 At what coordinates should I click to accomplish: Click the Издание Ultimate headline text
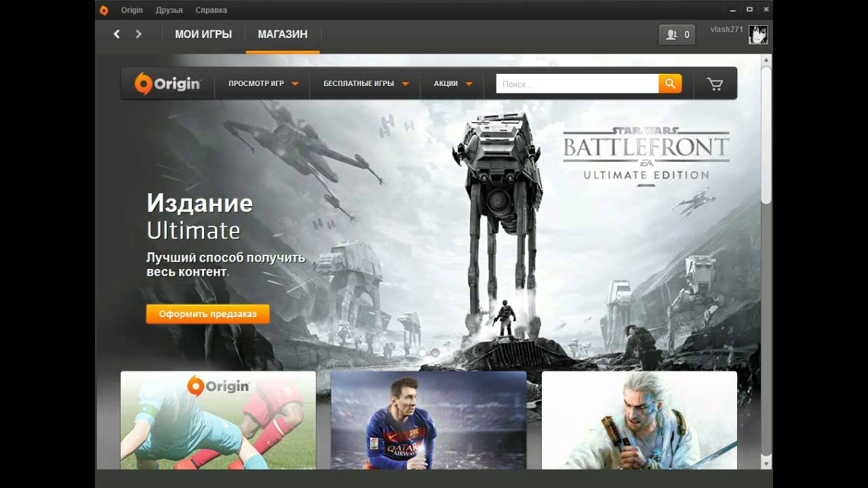tap(200, 217)
